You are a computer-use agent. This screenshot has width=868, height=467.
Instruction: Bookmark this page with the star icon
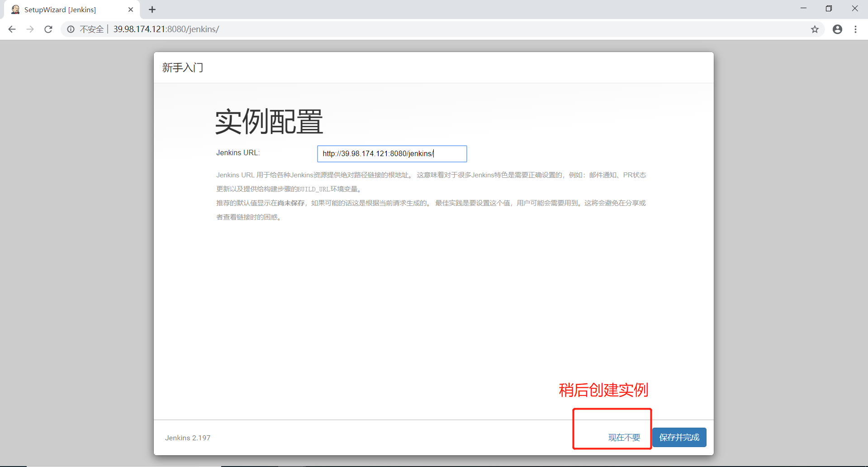click(x=815, y=29)
